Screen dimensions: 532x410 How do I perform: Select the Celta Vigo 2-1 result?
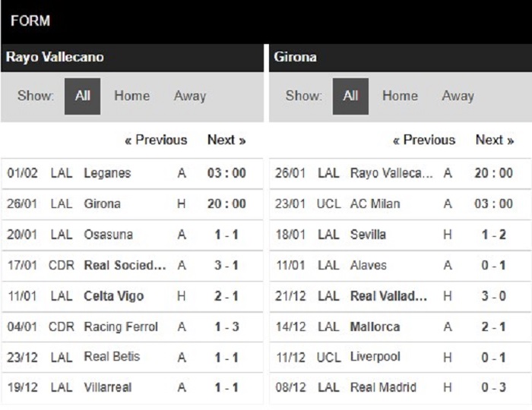pos(132,296)
